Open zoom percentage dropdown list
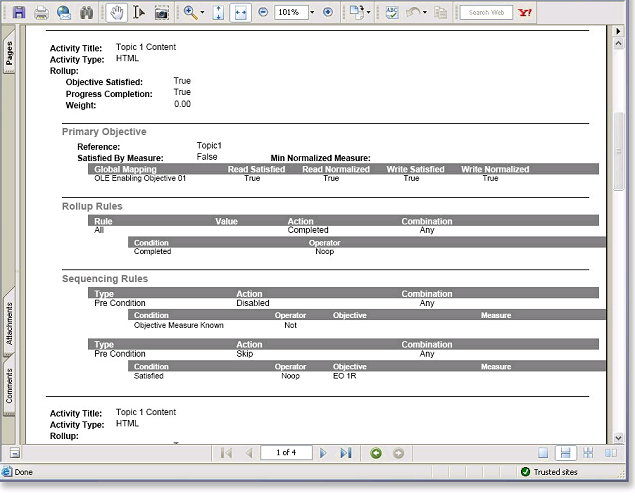Image resolution: width=635 pixels, height=496 pixels. click(x=312, y=12)
